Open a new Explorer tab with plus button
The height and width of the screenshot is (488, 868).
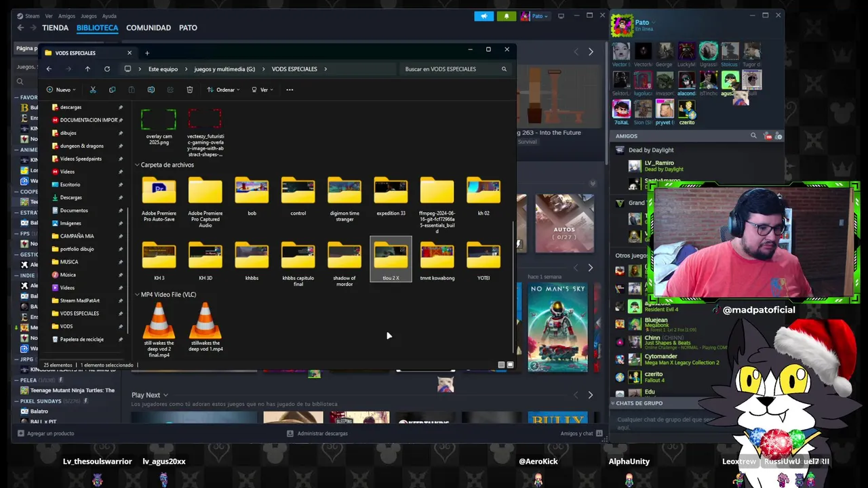tap(147, 53)
